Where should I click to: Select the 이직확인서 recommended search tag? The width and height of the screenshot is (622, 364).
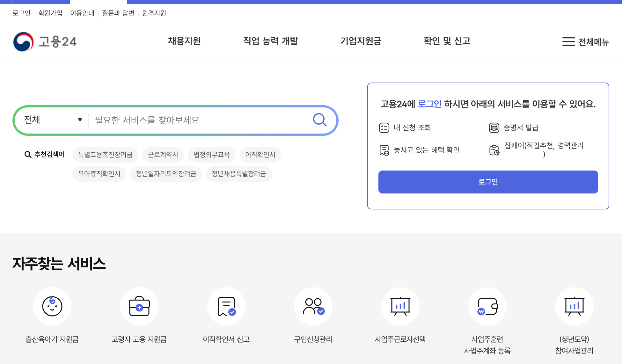coord(260,155)
